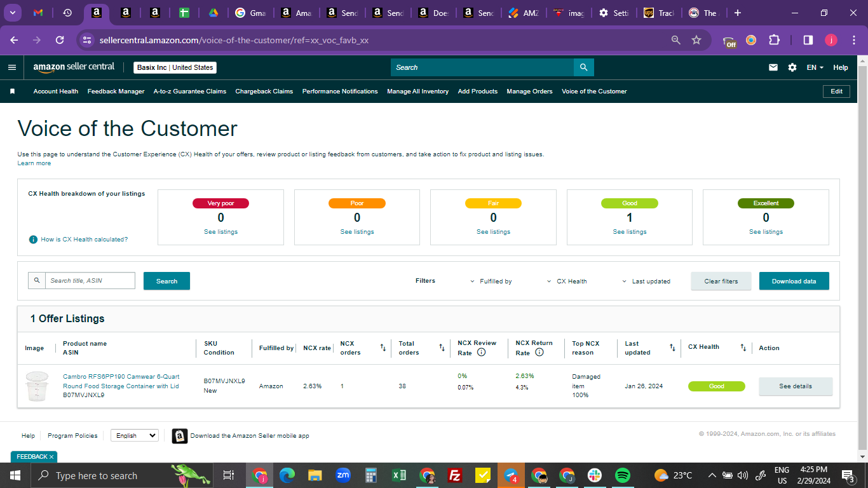Go to Manage Orders
The width and height of the screenshot is (868, 488).
530,91
